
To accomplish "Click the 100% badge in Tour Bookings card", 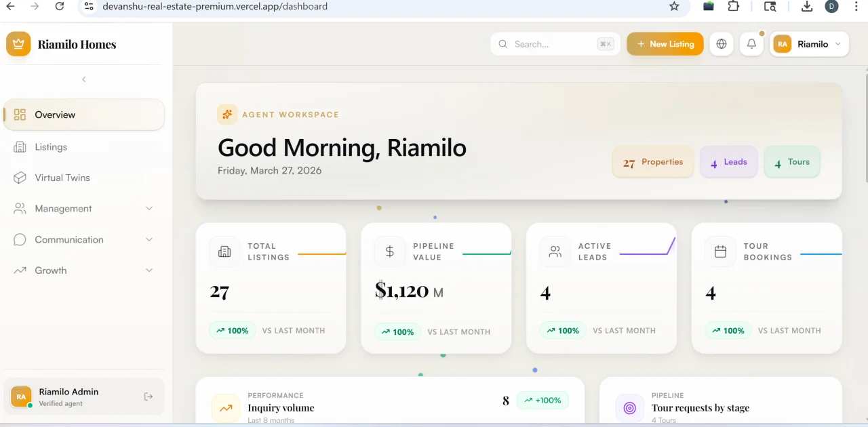I will (729, 331).
